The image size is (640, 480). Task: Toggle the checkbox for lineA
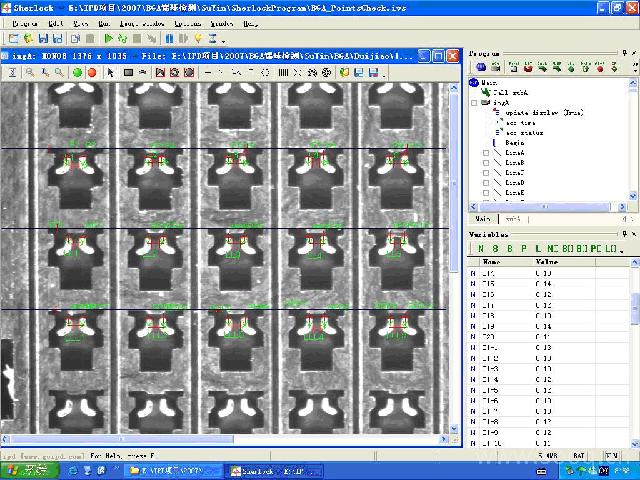486,154
